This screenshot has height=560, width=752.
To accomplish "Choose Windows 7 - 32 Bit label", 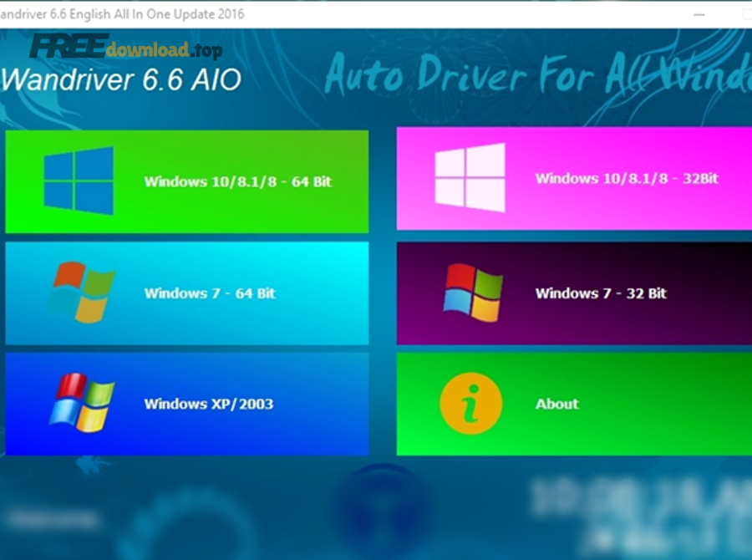I will pos(601,293).
